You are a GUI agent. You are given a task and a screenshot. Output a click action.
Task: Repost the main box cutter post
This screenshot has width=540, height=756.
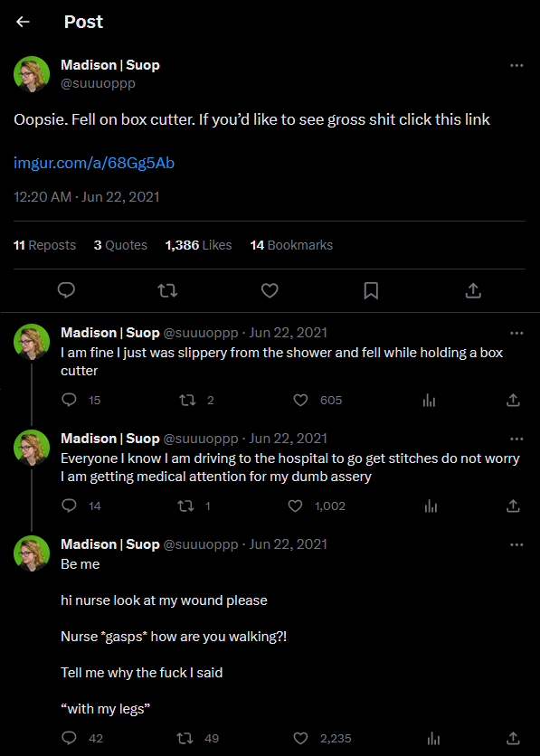(x=167, y=290)
